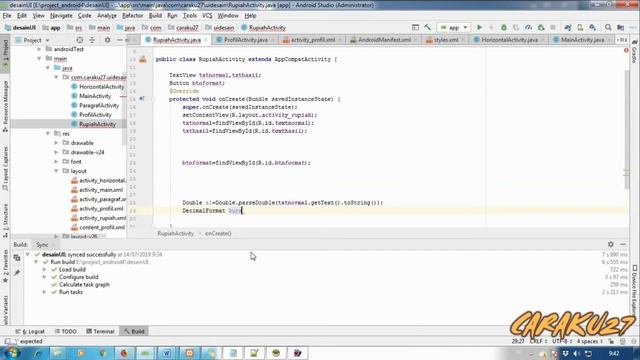Start debugging with the Debug bug icon
Screen dimensions: 640x360
(x=504, y=27)
